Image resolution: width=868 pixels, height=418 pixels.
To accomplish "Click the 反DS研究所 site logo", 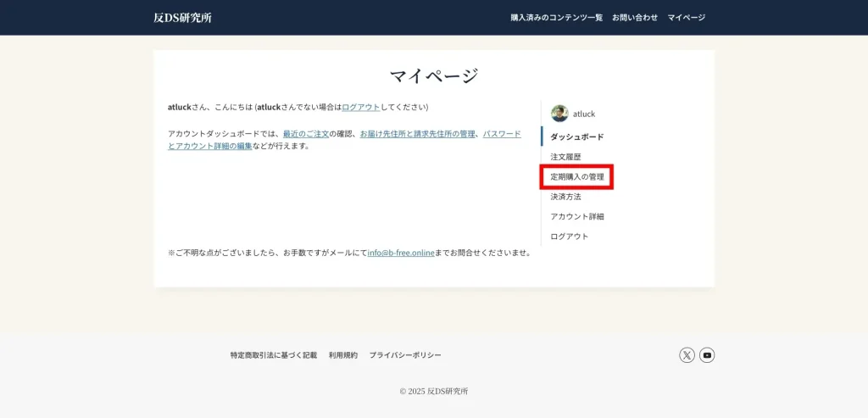I will click(182, 18).
